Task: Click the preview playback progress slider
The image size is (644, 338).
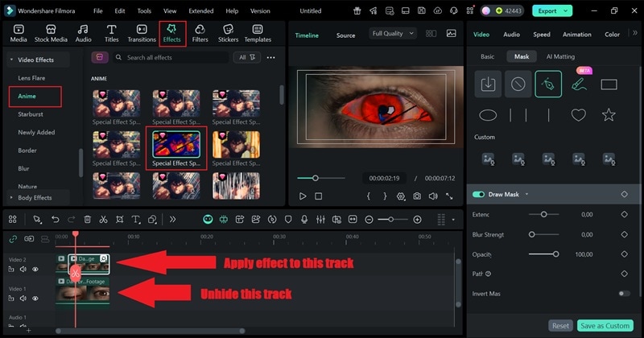Action: 320,178
